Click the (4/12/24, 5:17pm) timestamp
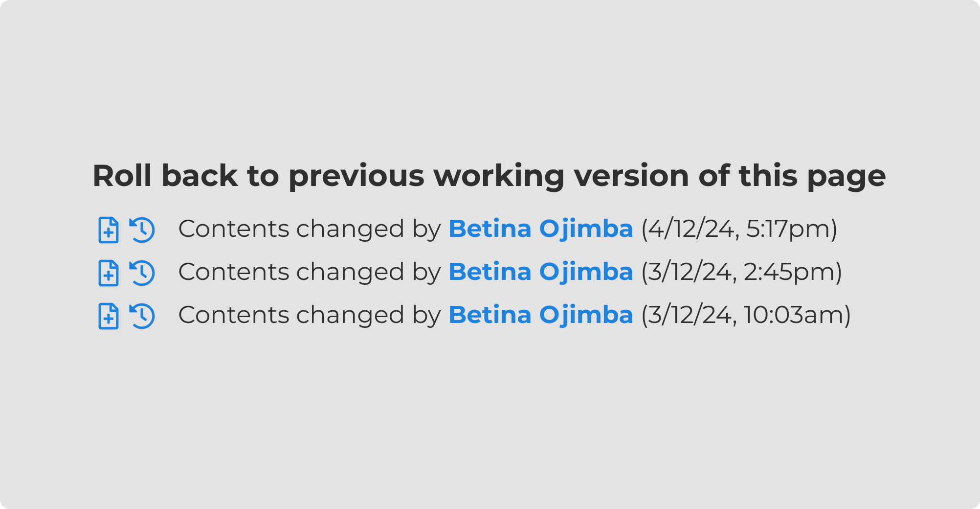The width and height of the screenshot is (980, 509). [x=739, y=229]
